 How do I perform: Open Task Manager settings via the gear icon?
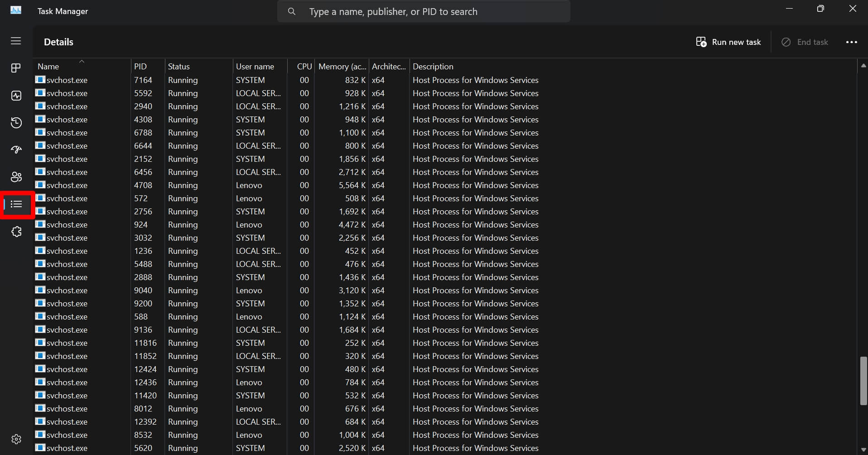coord(16,439)
